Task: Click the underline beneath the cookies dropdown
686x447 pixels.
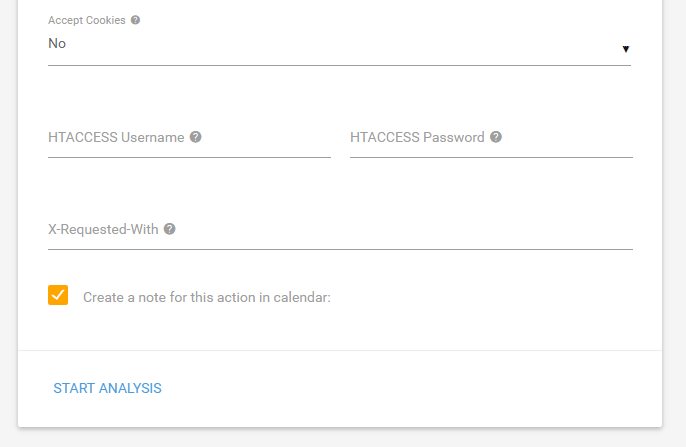Action: click(338, 65)
